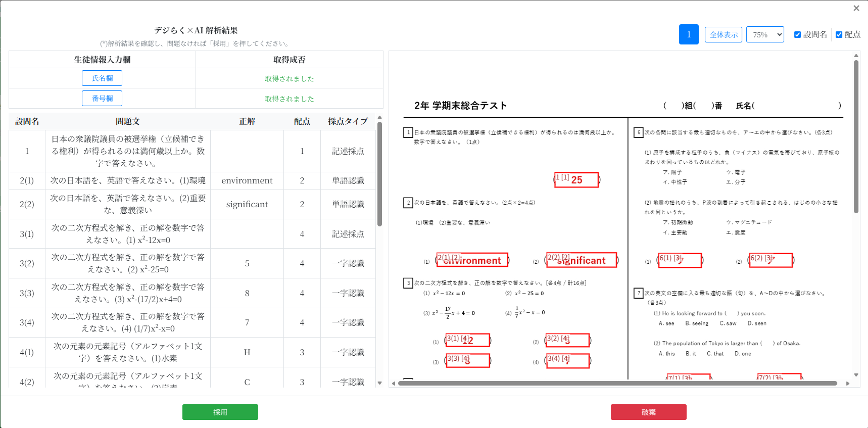Image resolution: width=868 pixels, height=428 pixels.
Task: Click the 配点 column header
Action: [302, 121]
